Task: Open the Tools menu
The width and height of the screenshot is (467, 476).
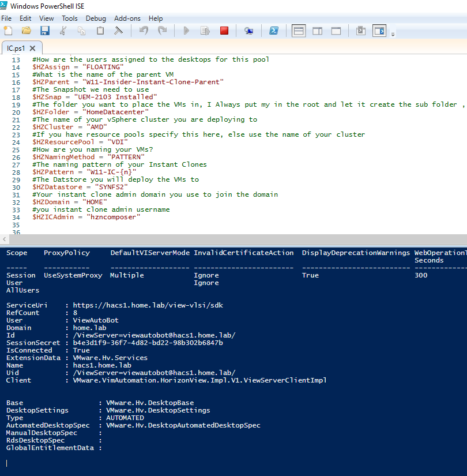Action: 70,18
